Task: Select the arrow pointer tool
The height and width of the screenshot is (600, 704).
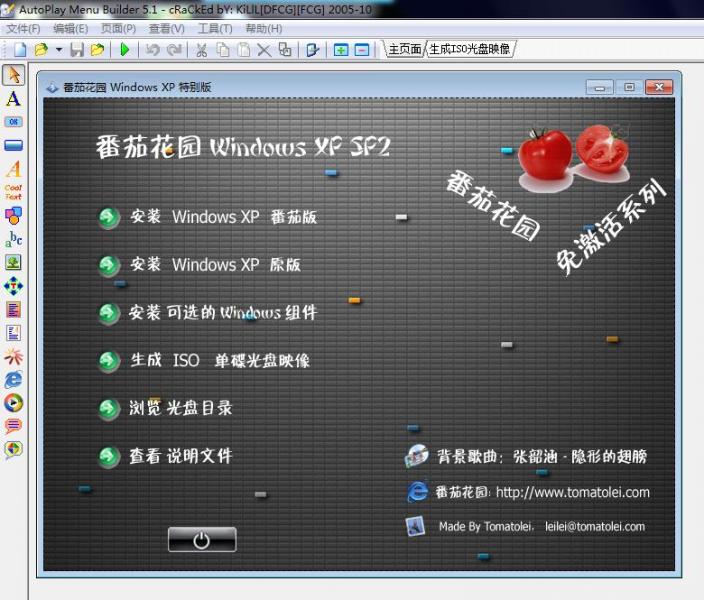Action: pos(13,75)
